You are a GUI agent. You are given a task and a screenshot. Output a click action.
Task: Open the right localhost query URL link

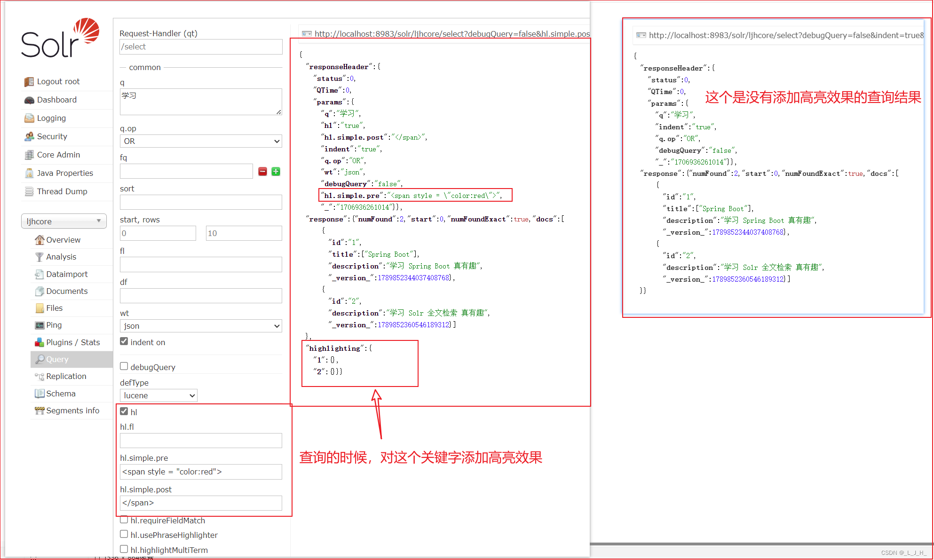click(786, 35)
